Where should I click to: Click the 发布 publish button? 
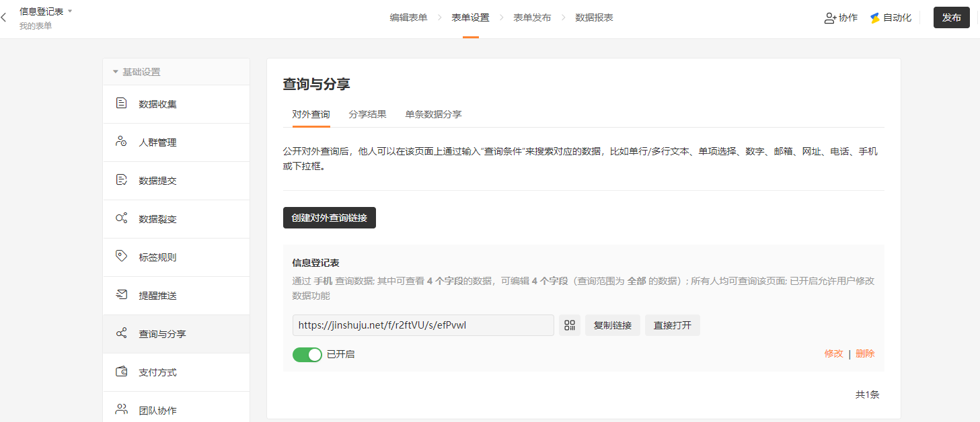pyautogui.click(x=951, y=17)
